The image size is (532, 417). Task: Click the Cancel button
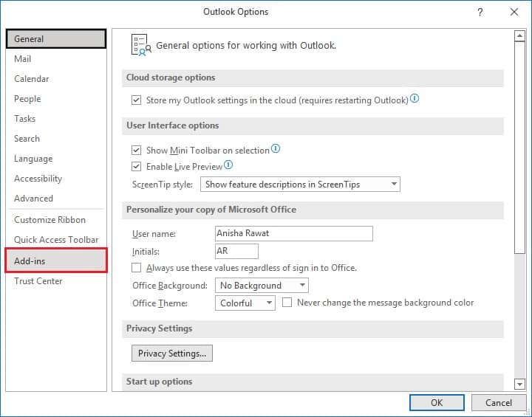pyautogui.click(x=499, y=402)
